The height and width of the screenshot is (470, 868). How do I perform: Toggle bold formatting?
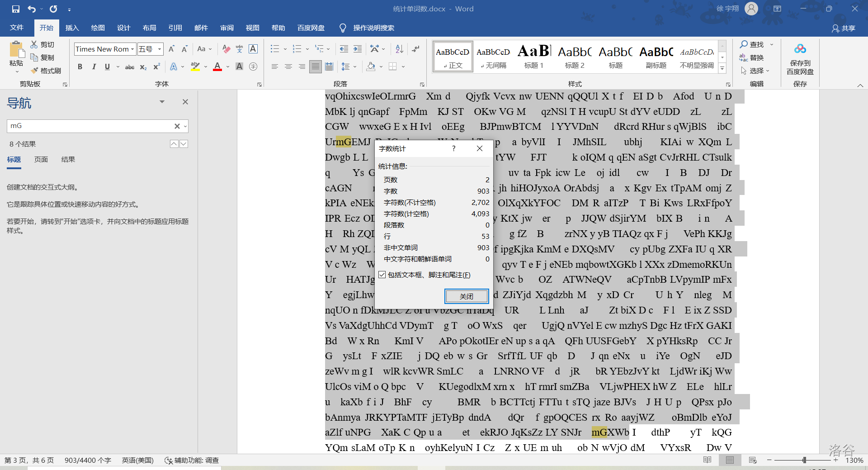pyautogui.click(x=80, y=67)
